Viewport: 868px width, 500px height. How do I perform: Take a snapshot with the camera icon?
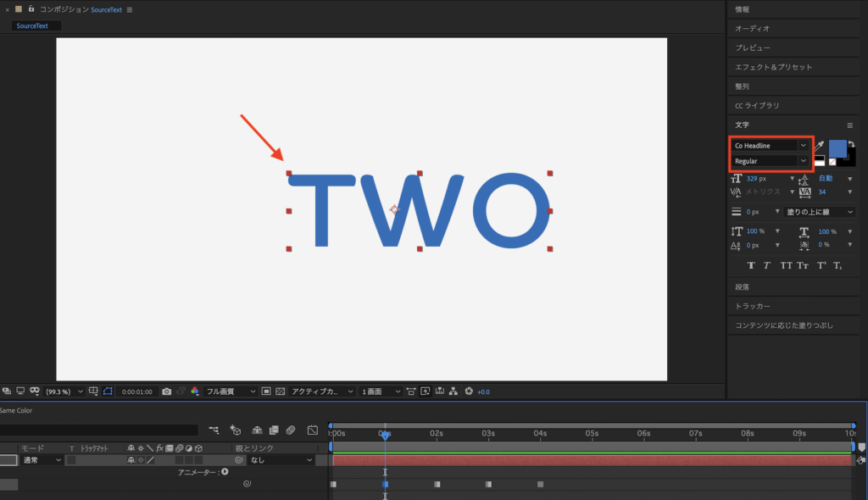pos(167,392)
